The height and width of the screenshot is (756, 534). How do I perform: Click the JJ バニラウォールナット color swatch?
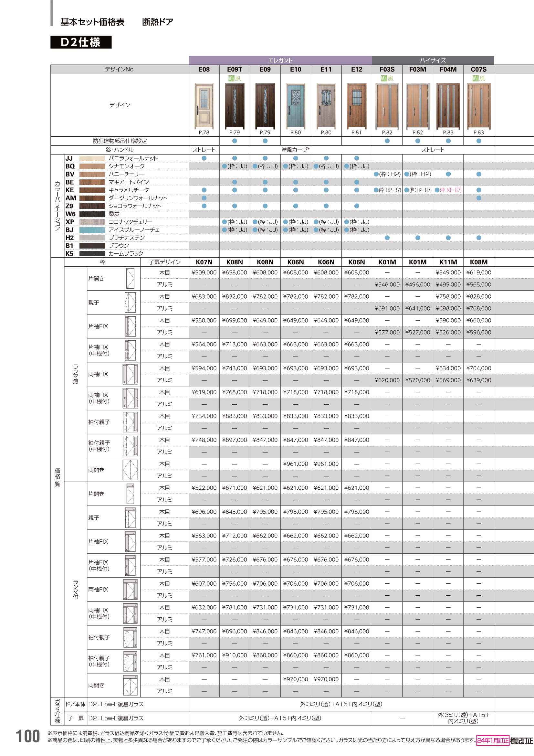tap(92, 158)
